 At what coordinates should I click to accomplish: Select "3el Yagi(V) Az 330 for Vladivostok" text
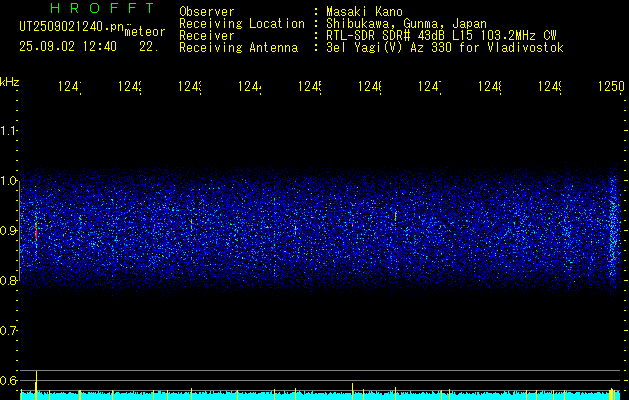[445, 48]
